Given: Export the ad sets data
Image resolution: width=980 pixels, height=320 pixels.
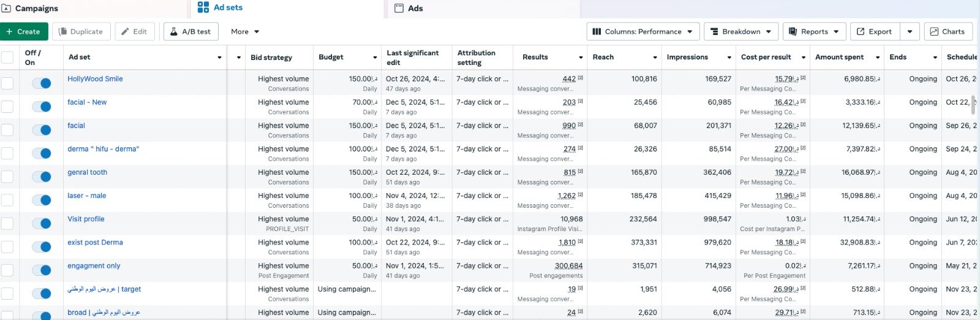Looking at the screenshot, I should [x=873, y=32].
